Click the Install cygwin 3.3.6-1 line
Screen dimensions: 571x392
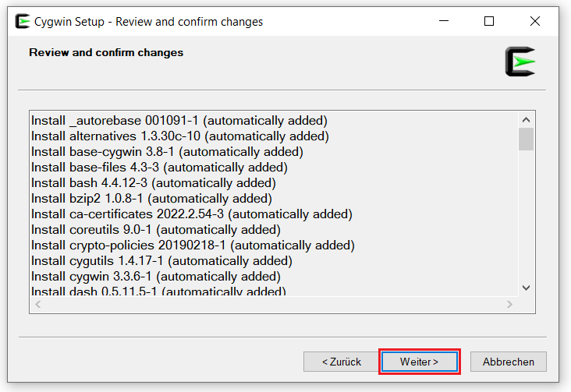click(155, 277)
